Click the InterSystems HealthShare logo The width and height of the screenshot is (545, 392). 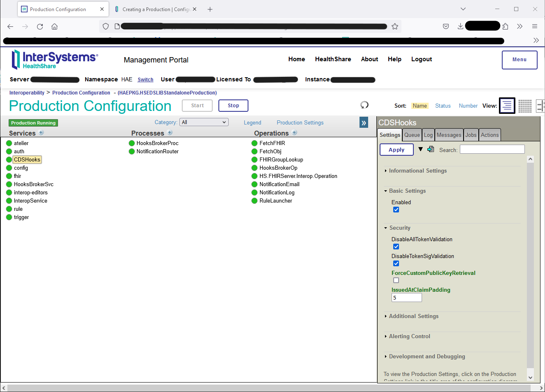coord(55,60)
